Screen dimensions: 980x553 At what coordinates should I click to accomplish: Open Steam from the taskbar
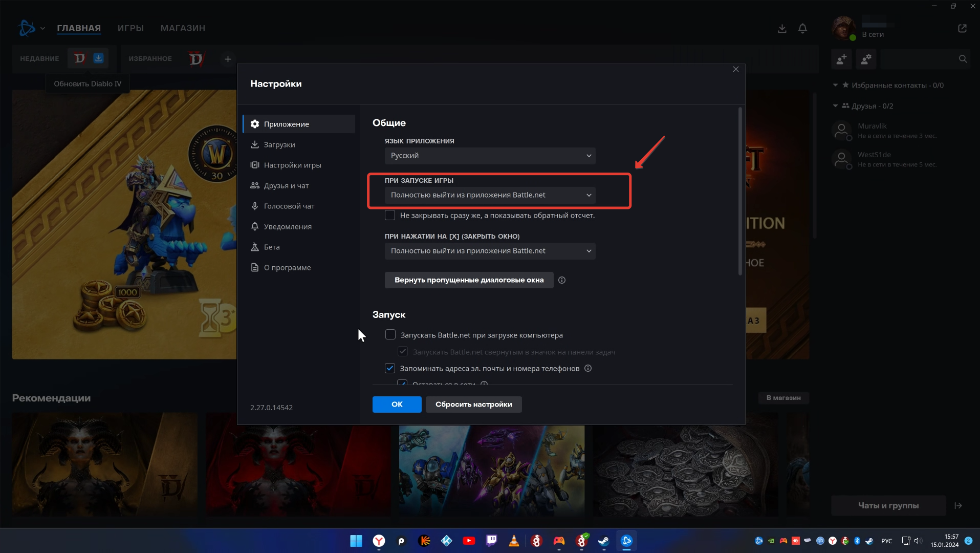604,541
